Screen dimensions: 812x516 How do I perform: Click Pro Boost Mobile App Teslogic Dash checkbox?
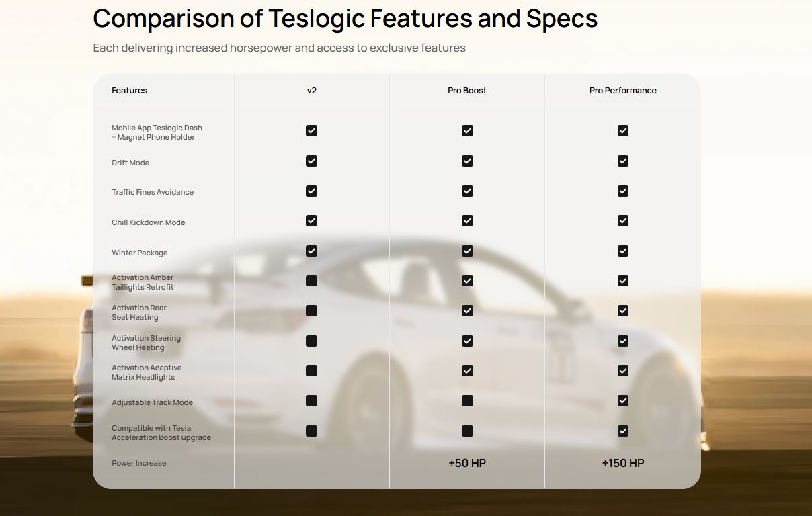467,131
